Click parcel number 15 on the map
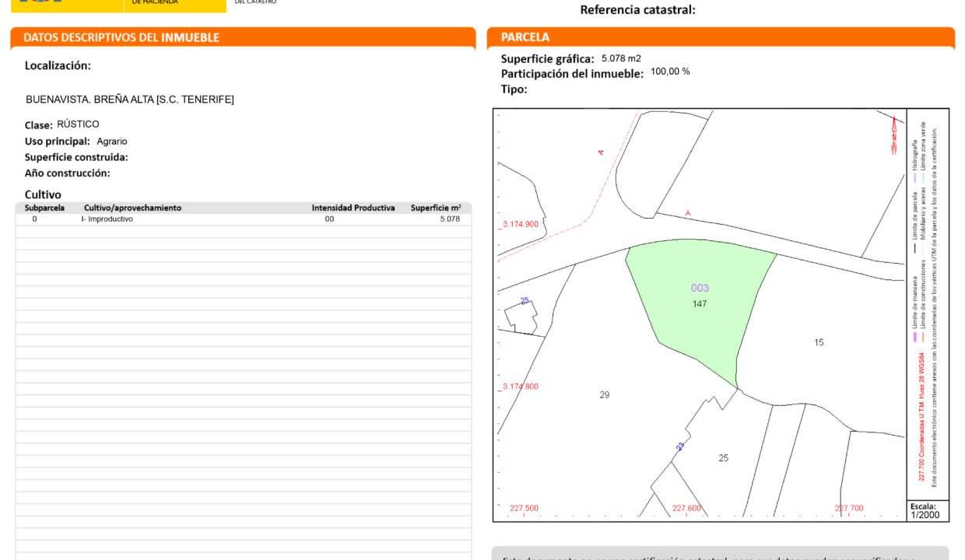The height and width of the screenshot is (560, 965). (x=819, y=342)
